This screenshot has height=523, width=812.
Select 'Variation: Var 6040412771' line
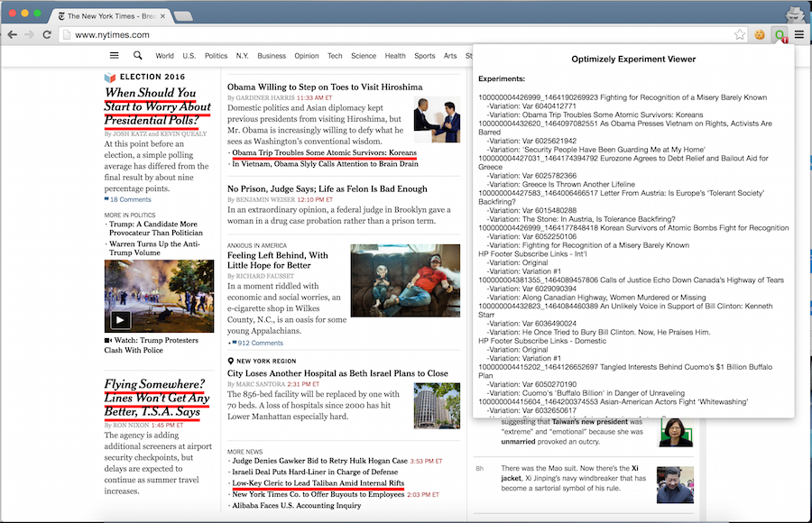tap(531, 106)
